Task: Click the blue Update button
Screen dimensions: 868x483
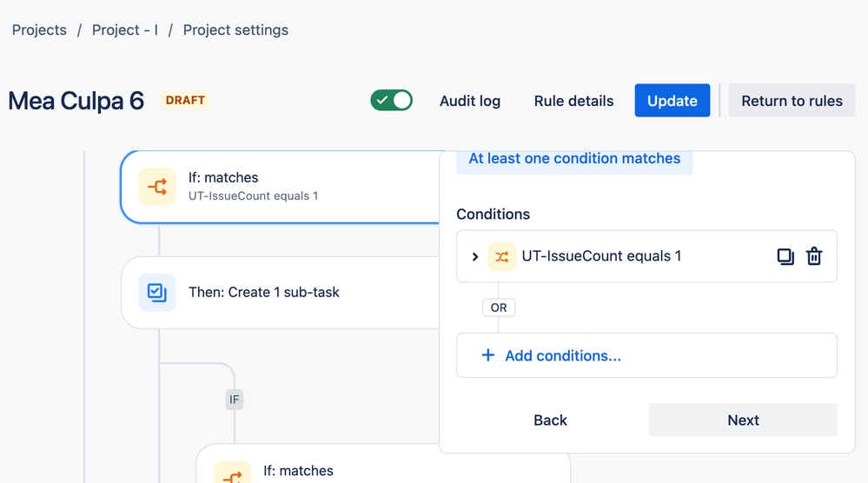Action: point(672,100)
